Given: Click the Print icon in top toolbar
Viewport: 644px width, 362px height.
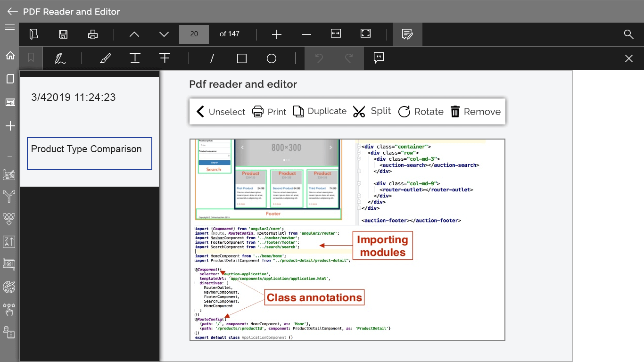Looking at the screenshot, I should tap(93, 34).
